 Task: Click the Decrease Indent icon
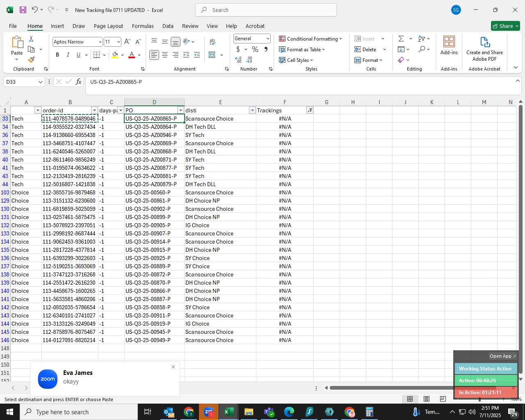click(x=186, y=55)
